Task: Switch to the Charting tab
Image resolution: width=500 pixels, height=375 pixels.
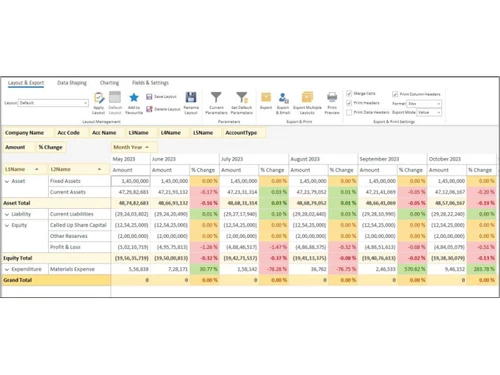Action: click(x=109, y=83)
